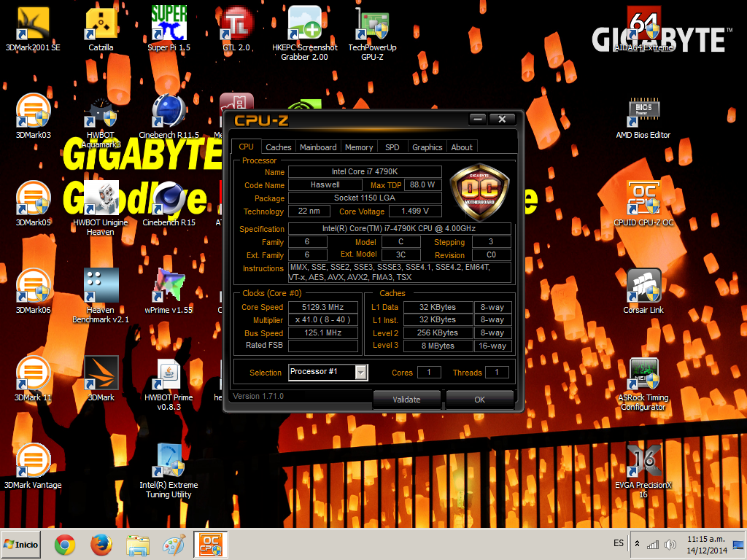Click the OK button in CPU-Z
Viewport: 747px width, 560px height.
pyautogui.click(x=480, y=400)
